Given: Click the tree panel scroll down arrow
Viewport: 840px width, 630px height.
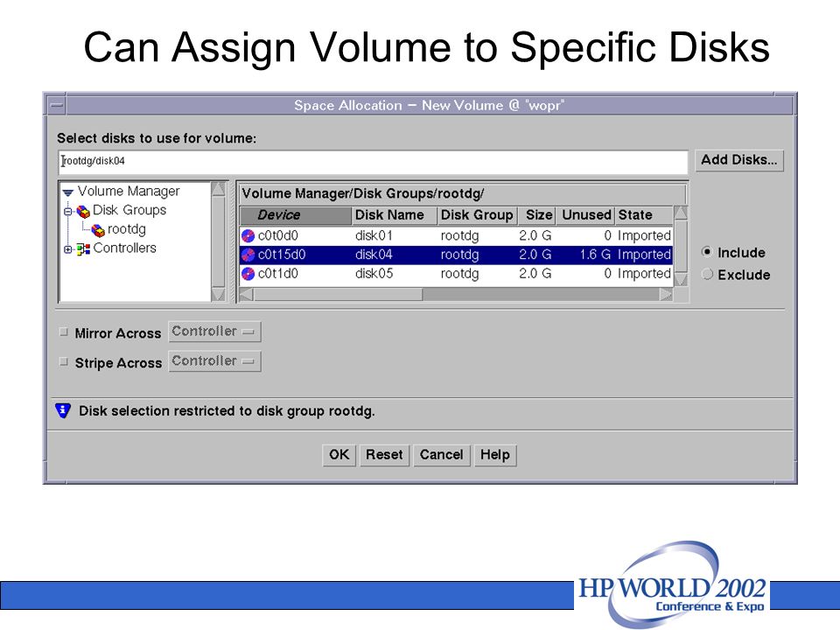Looking at the screenshot, I should pos(218,294).
